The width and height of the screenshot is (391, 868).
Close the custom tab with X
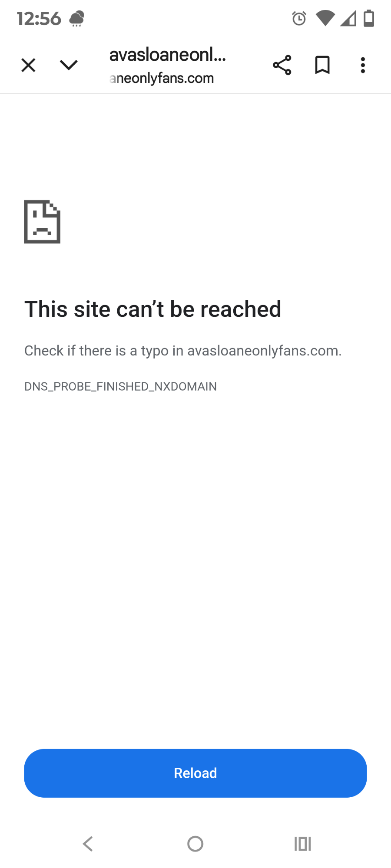point(28,66)
